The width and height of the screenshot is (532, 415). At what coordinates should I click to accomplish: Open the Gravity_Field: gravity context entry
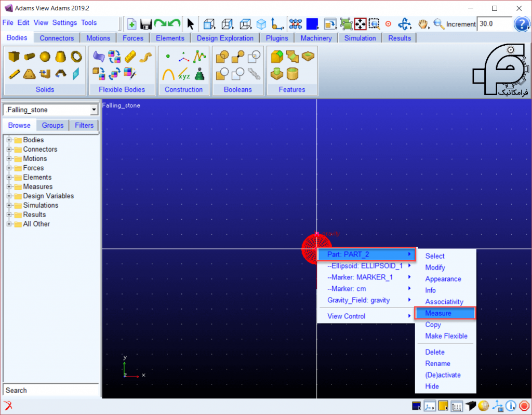pyautogui.click(x=366, y=300)
